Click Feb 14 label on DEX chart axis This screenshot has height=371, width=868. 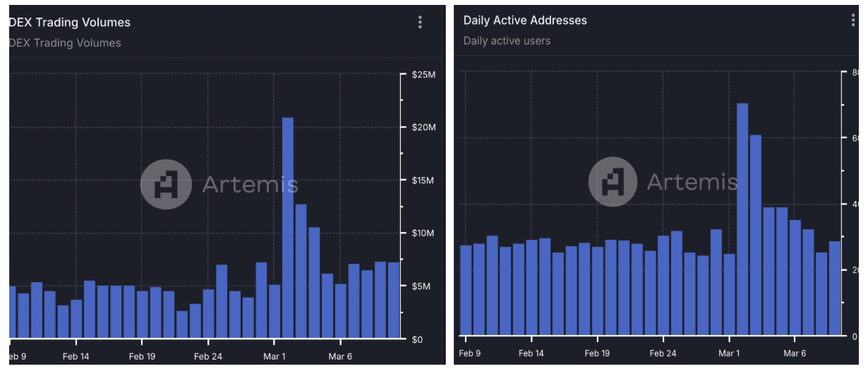[76, 357]
